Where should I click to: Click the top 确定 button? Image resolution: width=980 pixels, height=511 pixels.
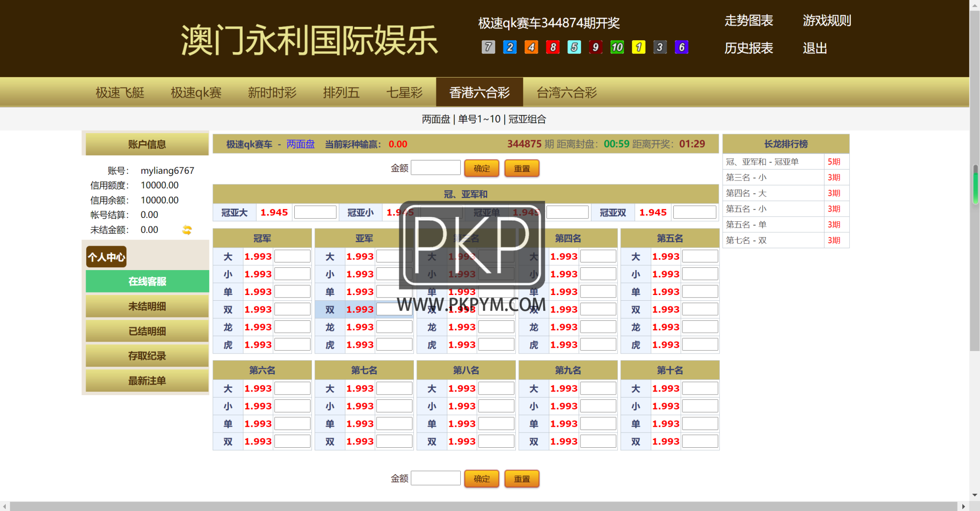pyautogui.click(x=481, y=169)
